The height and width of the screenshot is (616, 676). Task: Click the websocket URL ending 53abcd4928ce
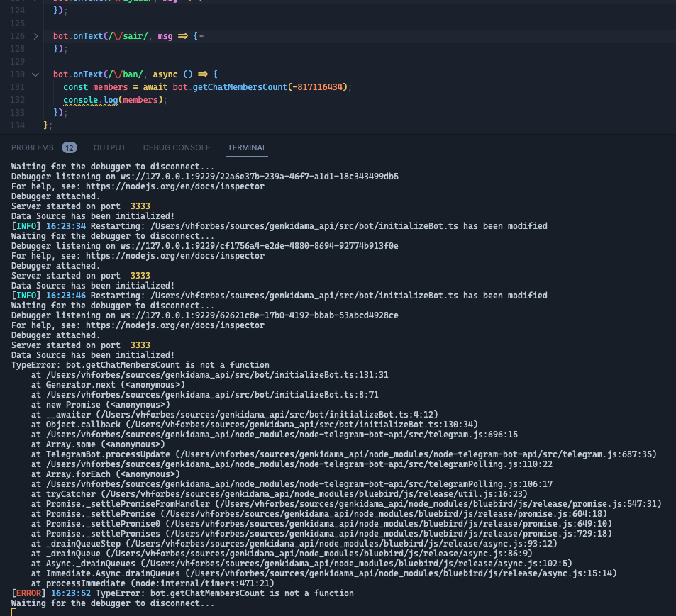pyautogui.click(x=260, y=315)
